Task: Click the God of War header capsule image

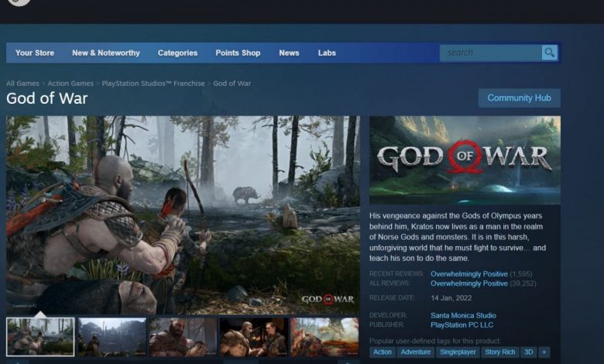Action: click(x=465, y=160)
